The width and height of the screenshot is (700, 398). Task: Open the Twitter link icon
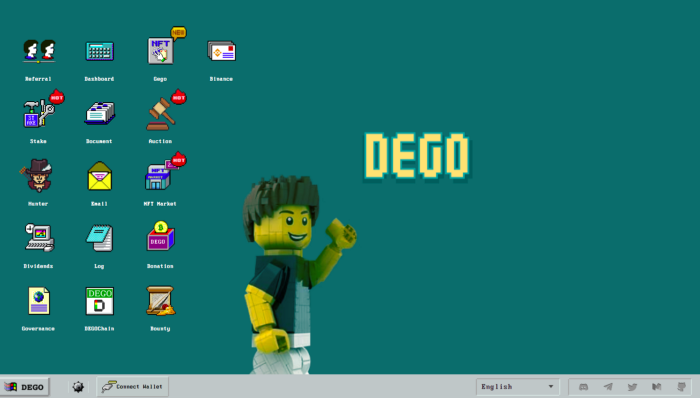click(632, 387)
